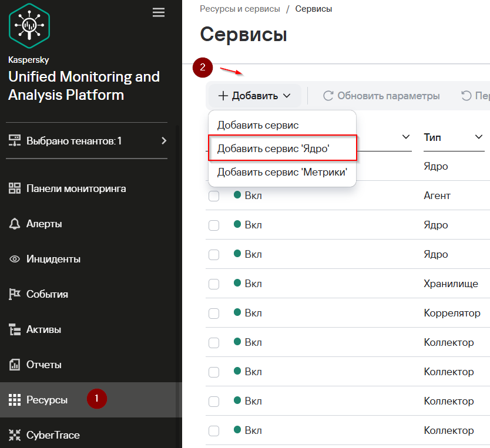Expand Выбрано тенантов: 1 chevron
The image size is (490, 448).
click(x=164, y=141)
